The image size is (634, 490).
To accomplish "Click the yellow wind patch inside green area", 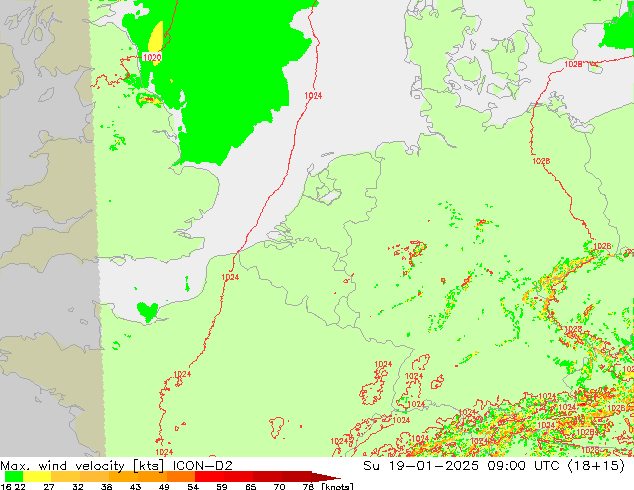I will [156, 36].
